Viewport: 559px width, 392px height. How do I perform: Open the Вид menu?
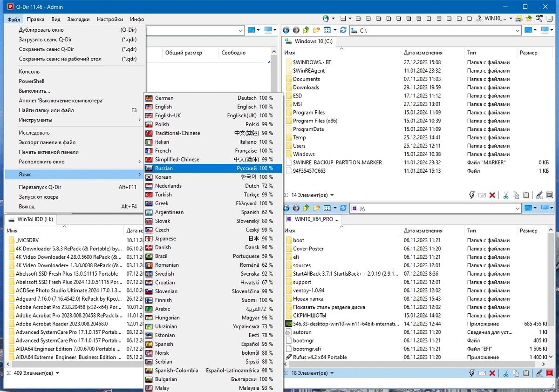pyautogui.click(x=56, y=19)
